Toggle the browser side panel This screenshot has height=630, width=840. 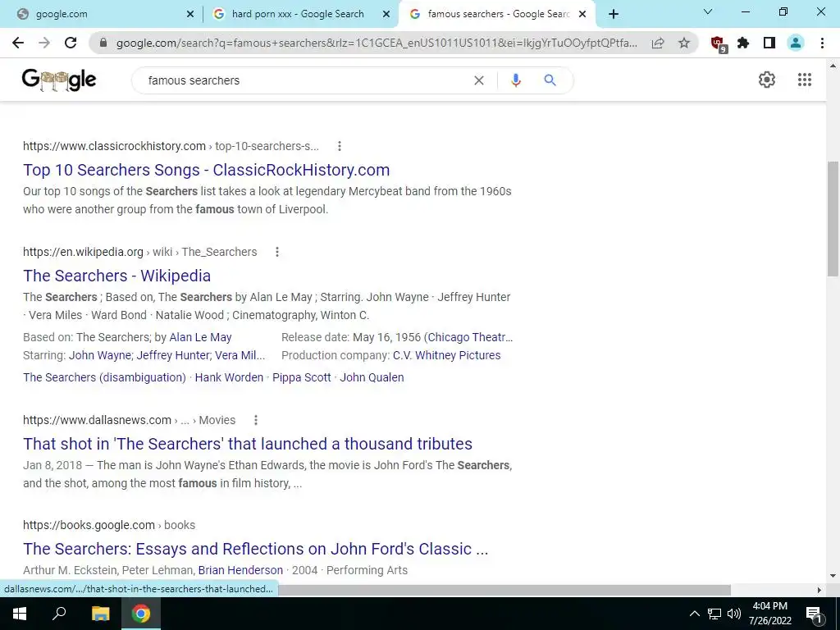(x=769, y=43)
